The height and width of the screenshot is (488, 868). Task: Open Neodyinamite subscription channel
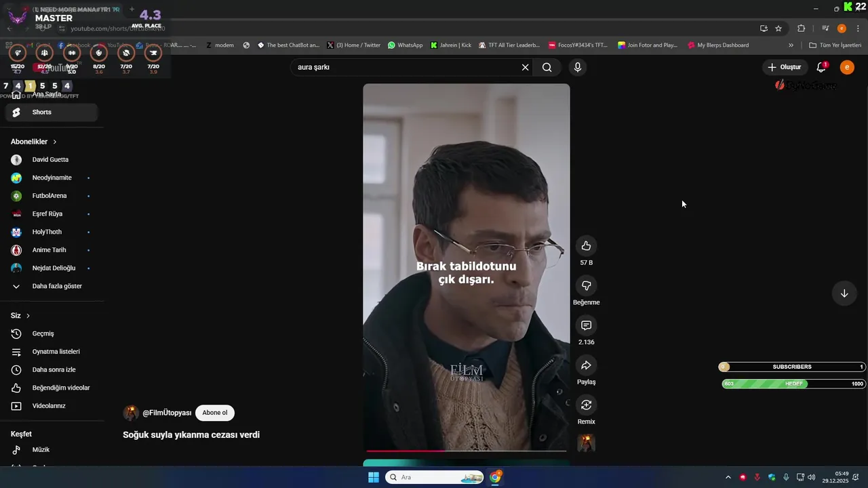52,178
